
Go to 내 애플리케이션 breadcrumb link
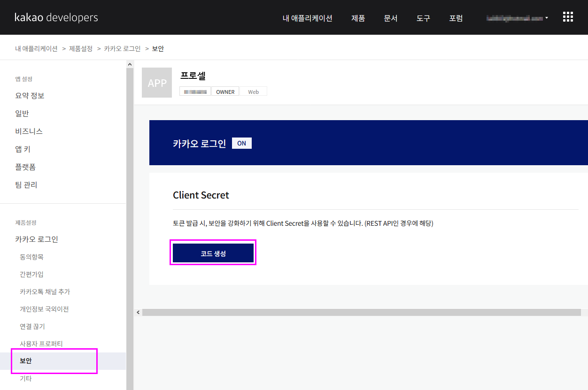click(36, 48)
